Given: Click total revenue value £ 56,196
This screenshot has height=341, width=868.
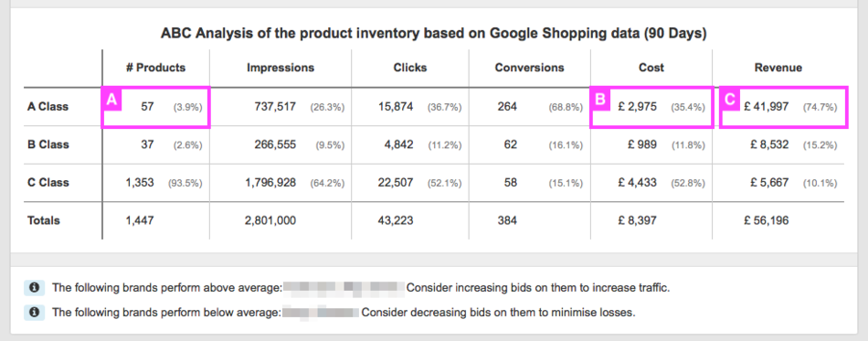Looking at the screenshot, I should click(767, 221).
